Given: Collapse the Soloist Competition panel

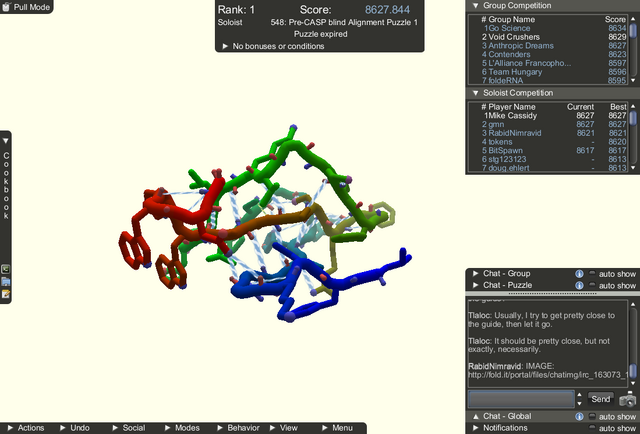Looking at the screenshot, I should (476, 93).
